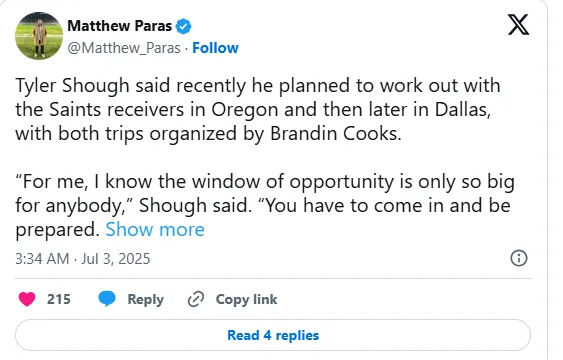Open Matthew Paras profile avatar
563x360 pixels.
coord(39,36)
